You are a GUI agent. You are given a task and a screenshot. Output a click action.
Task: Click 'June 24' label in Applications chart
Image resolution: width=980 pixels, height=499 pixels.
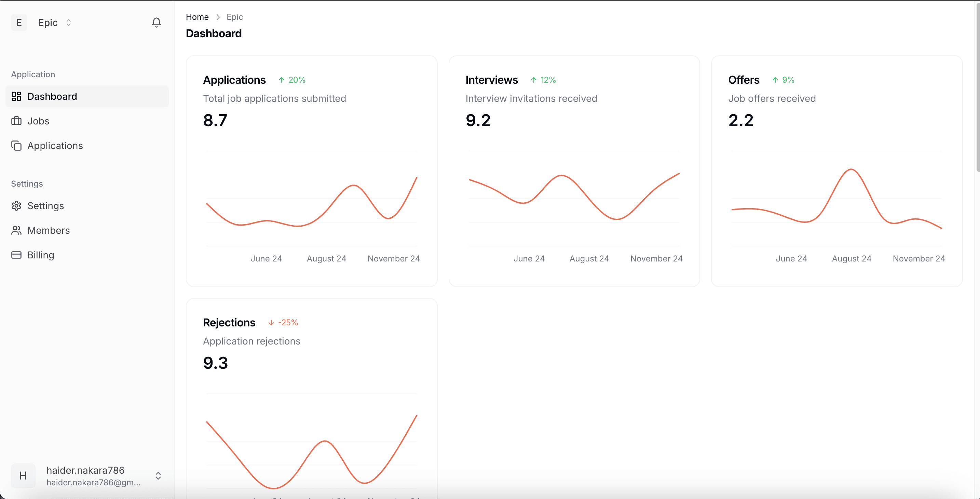pyautogui.click(x=266, y=259)
